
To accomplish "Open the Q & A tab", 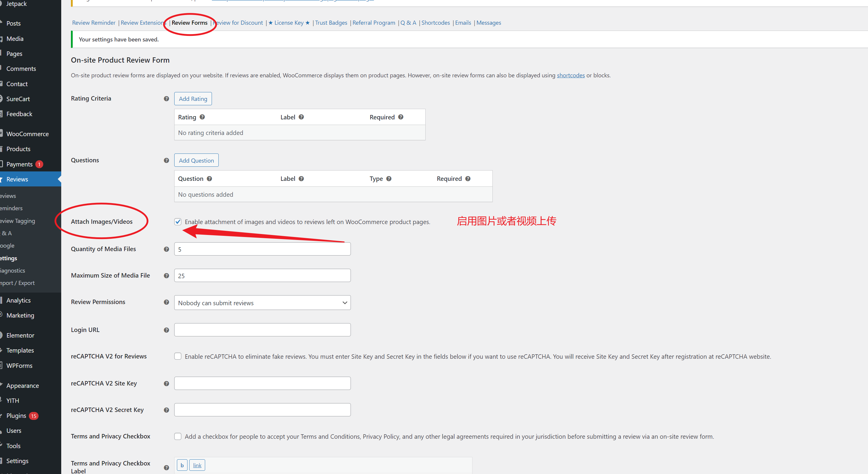I will point(409,22).
